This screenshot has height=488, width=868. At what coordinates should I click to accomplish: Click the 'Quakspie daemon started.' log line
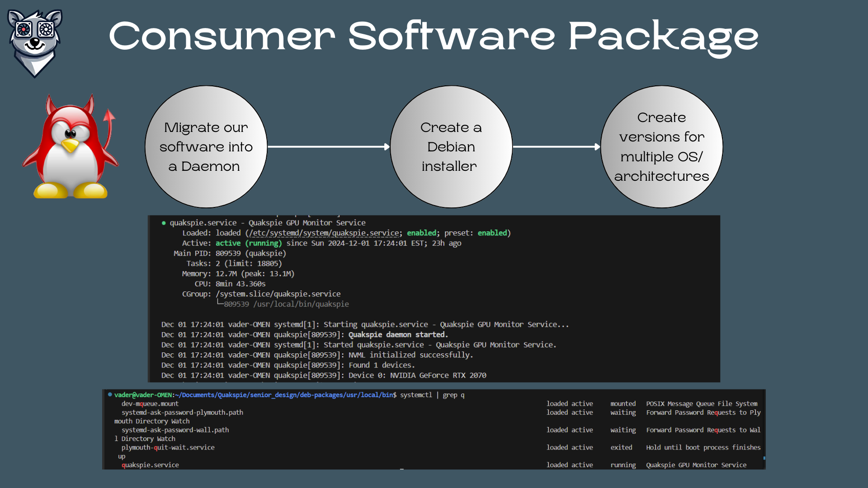point(398,335)
